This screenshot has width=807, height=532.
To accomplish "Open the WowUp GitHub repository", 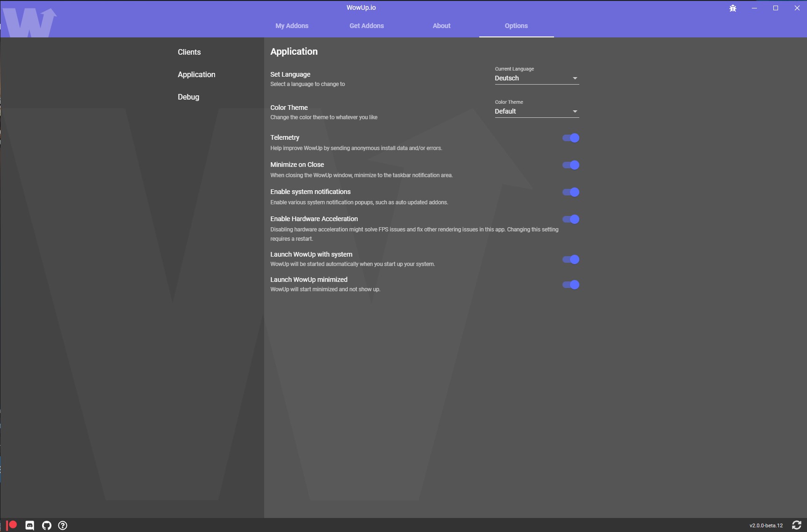I will (46, 525).
